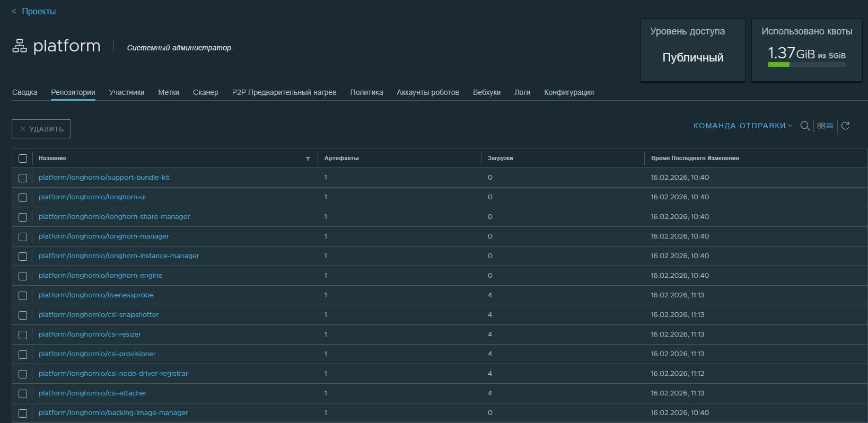The height and width of the screenshot is (423, 868).
Task: Expand the КОМАНДА ОТПРАВКИ dropdown
Action: 742,126
